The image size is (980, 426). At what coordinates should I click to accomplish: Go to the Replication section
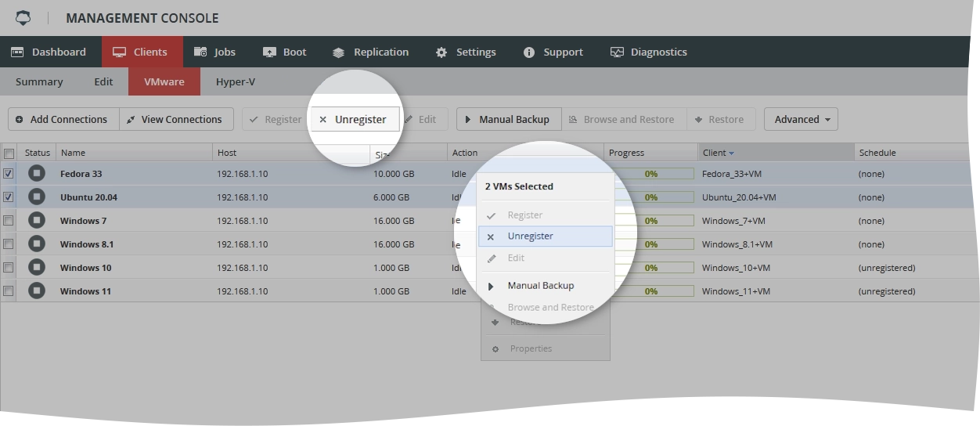click(x=371, y=52)
